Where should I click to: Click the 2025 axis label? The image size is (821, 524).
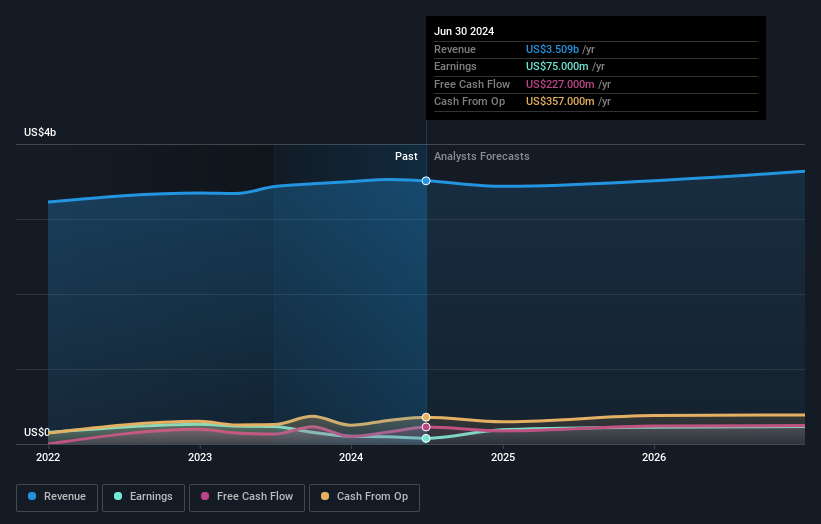[503, 458]
